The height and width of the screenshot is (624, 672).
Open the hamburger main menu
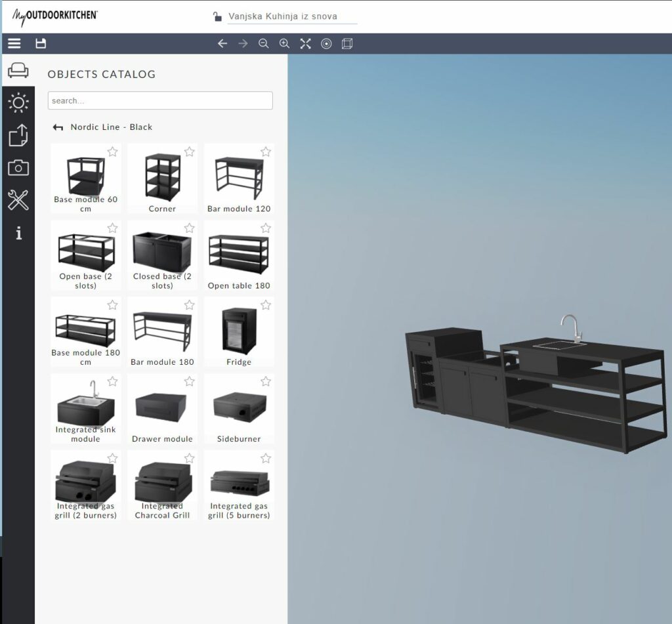14,44
